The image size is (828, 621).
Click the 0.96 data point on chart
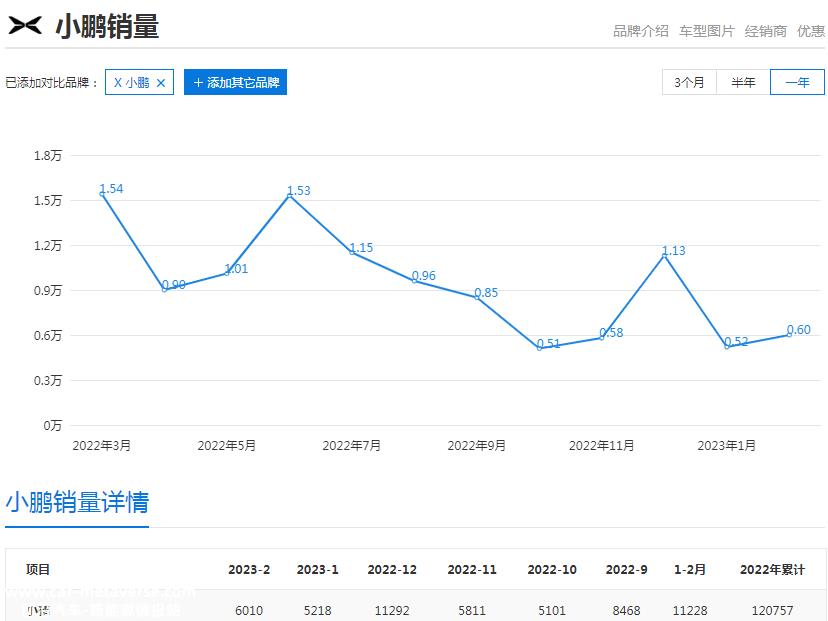coord(415,281)
